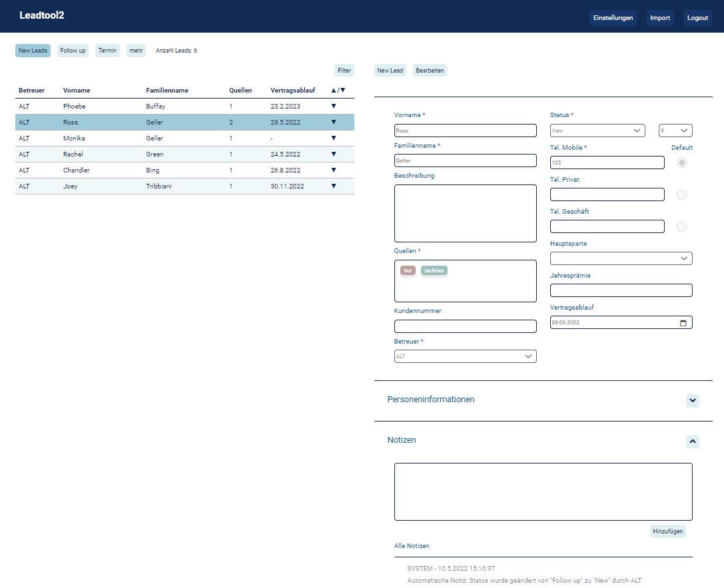The height and width of the screenshot is (588, 724).
Task: Focus the Vorname input field
Action: [x=466, y=131]
